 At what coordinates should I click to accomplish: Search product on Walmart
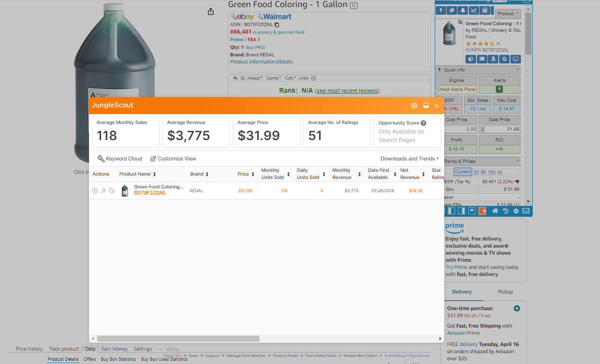coord(274,17)
